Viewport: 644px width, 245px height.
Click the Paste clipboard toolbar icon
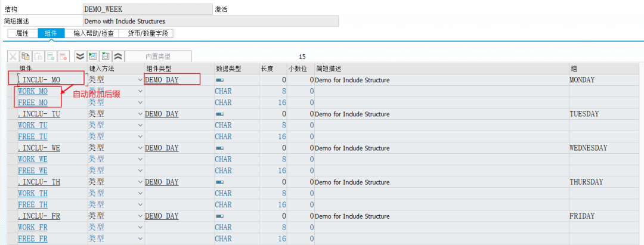[38, 56]
